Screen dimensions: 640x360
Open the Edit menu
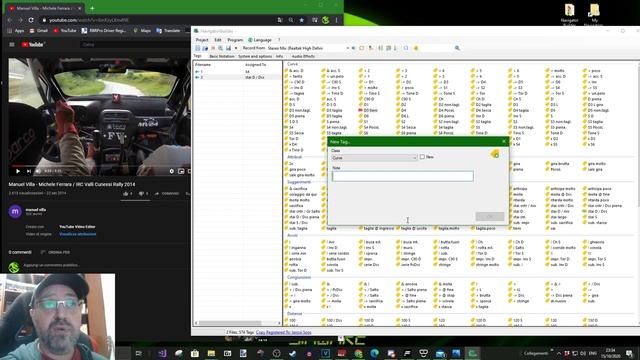click(218, 40)
